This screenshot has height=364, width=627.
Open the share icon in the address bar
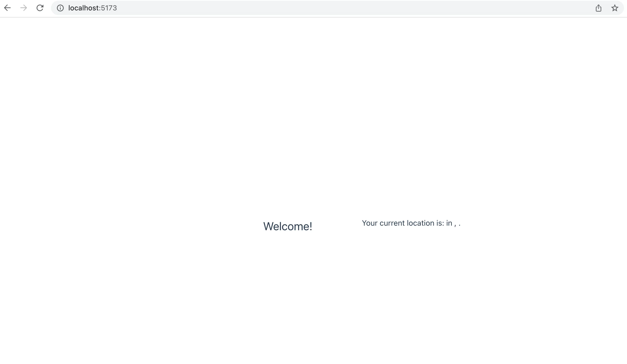599,8
